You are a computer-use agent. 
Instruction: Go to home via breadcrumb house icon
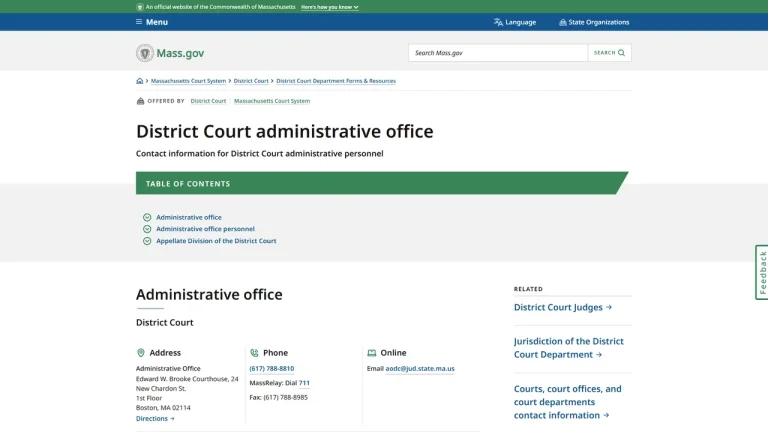pos(140,81)
